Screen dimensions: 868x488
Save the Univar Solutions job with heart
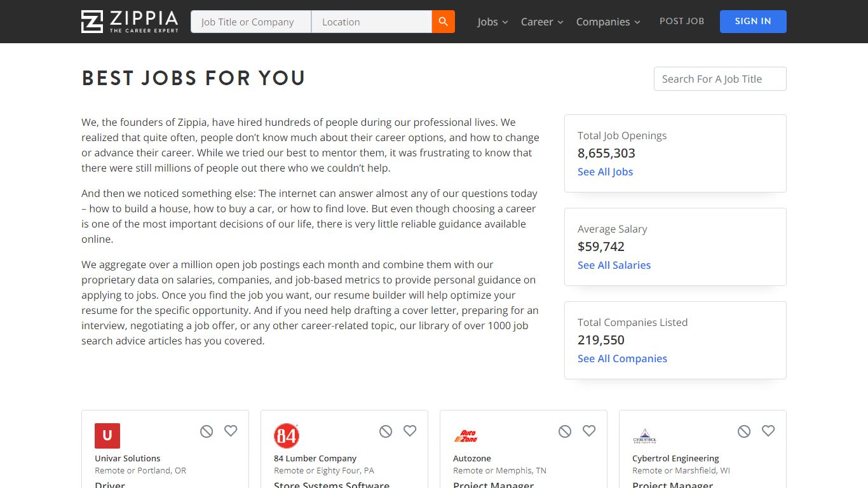[x=231, y=431]
